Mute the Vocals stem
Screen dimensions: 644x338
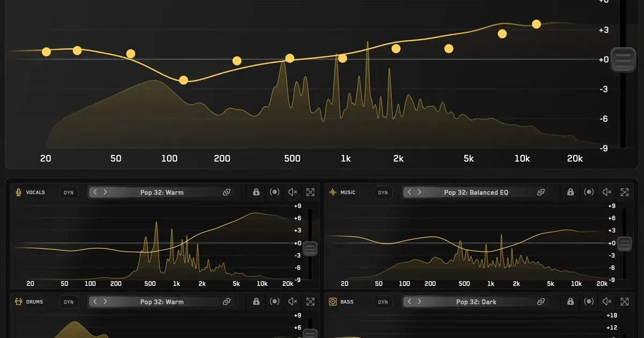click(x=292, y=192)
